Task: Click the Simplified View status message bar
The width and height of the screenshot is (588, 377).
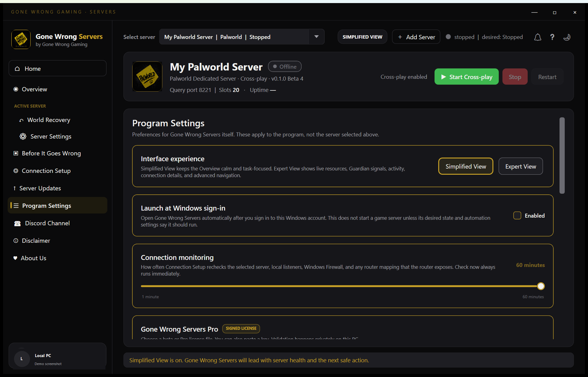Action: pyautogui.click(x=349, y=360)
